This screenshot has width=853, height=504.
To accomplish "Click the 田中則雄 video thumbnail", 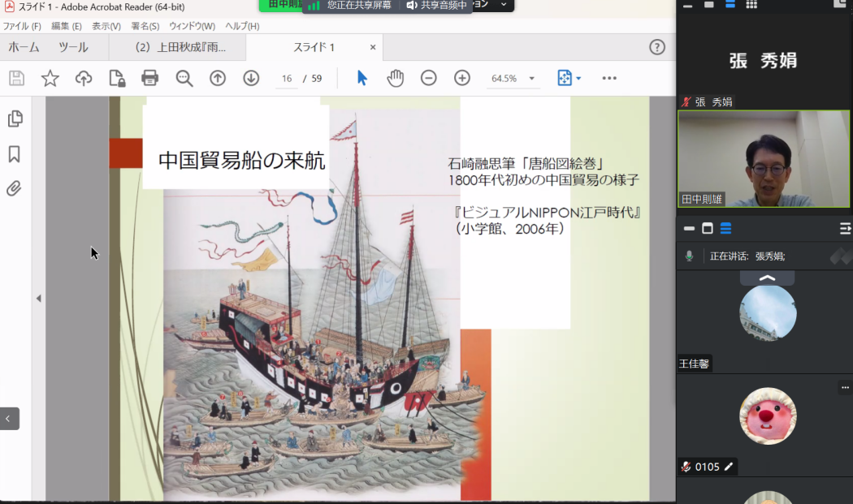I will pyautogui.click(x=764, y=159).
